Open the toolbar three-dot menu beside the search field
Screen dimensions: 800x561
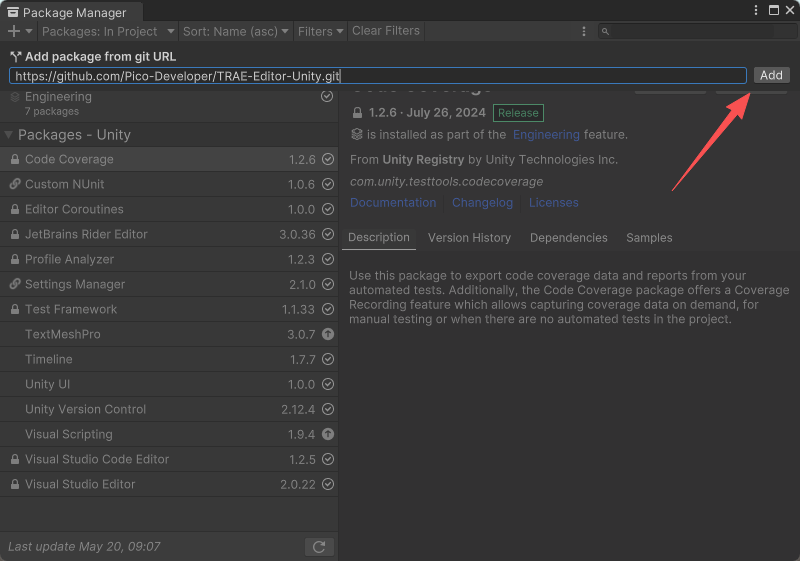[x=584, y=32]
